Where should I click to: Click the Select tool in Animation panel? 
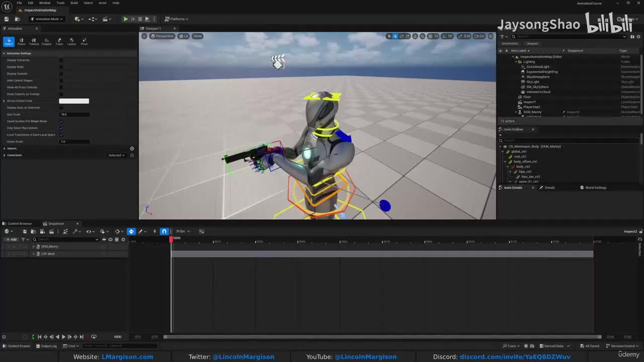[9, 41]
